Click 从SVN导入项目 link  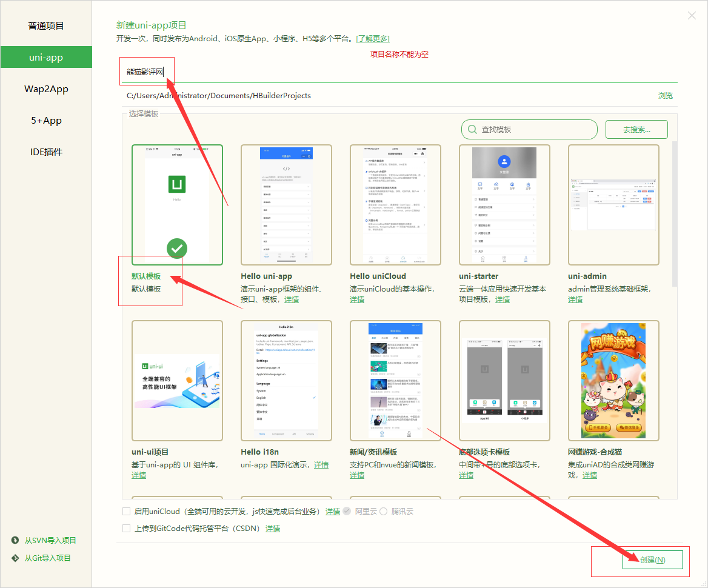(50, 540)
